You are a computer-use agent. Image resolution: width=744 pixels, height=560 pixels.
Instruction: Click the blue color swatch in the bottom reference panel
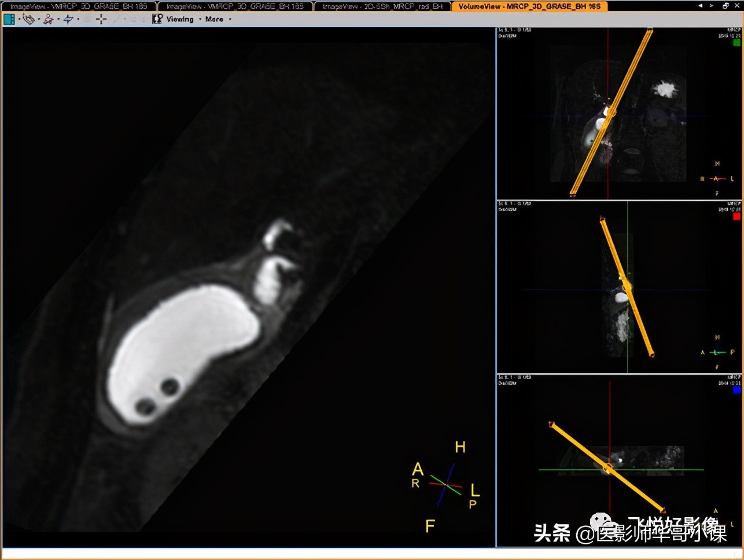(x=735, y=391)
